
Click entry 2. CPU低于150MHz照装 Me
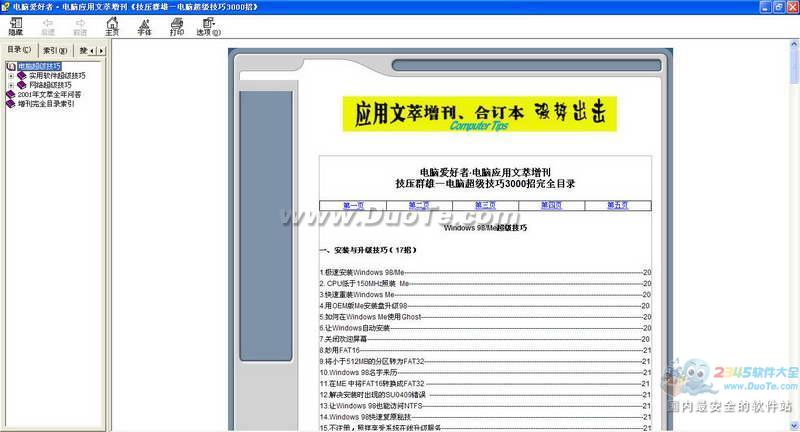[x=364, y=284]
